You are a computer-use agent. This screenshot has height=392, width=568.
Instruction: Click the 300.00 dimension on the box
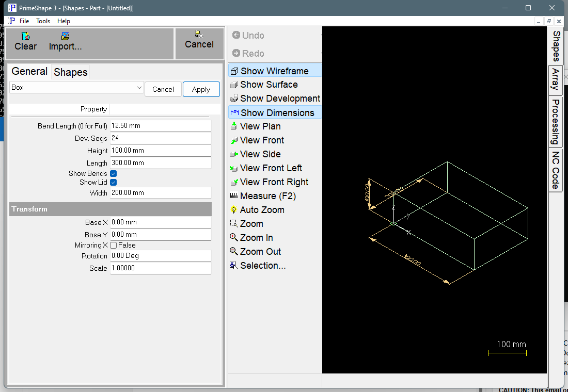pyautogui.click(x=412, y=260)
